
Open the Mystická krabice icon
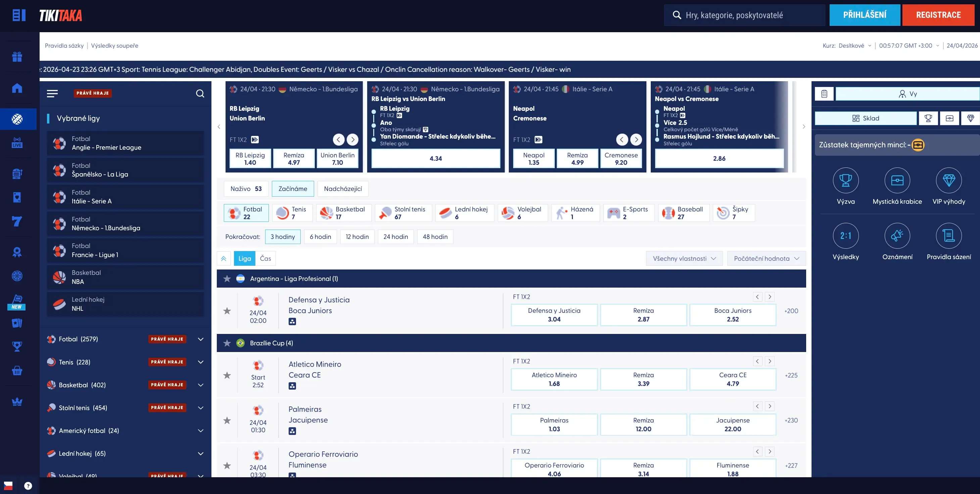pyautogui.click(x=897, y=181)
